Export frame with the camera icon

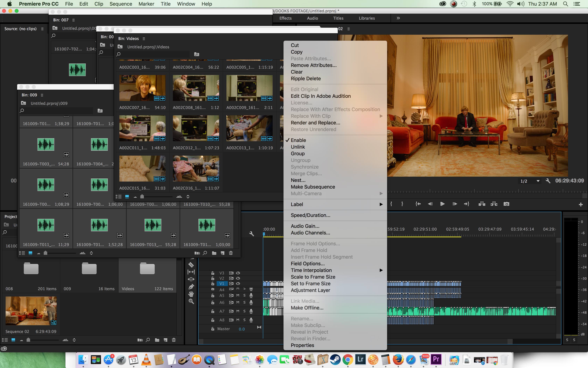[x=506, y=204]
